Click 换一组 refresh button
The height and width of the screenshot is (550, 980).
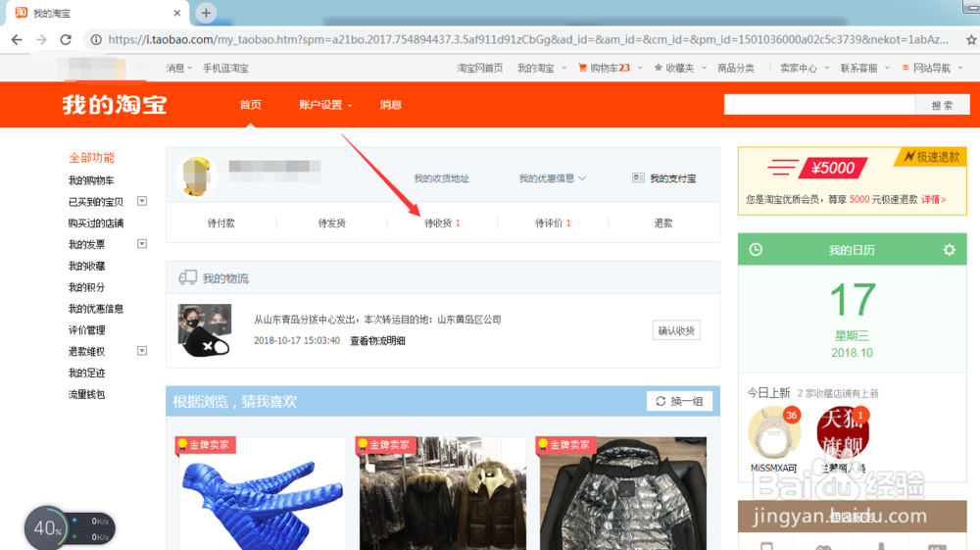(x=679, y=401)
